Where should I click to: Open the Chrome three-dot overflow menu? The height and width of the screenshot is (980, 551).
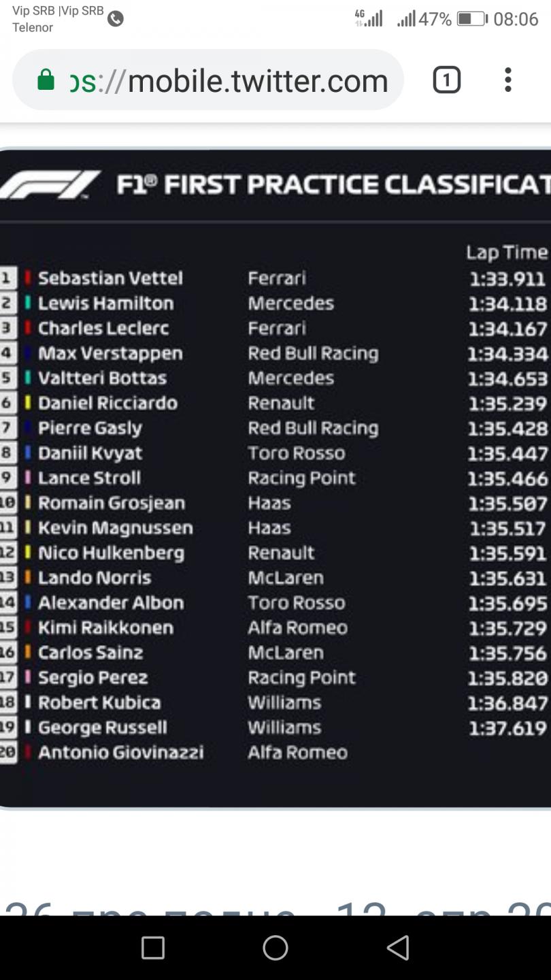[507, 80]
